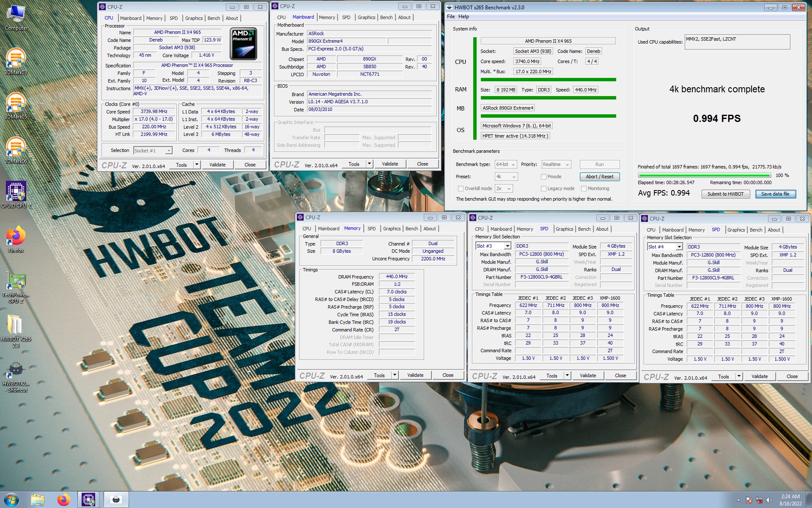This screenshot has height=508, width=812.
Task: Click the Elapsed time 00:28:26.547 text
Action: tap(666, 182)
